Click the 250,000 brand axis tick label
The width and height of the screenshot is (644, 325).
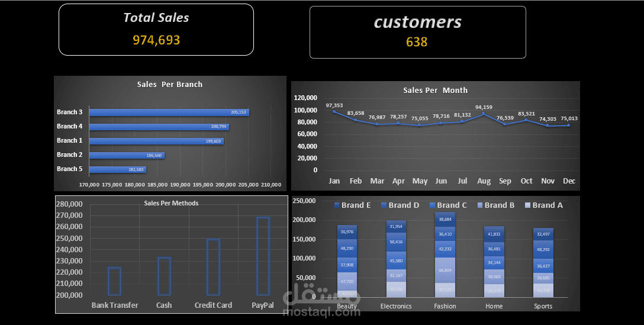[304, 201]
